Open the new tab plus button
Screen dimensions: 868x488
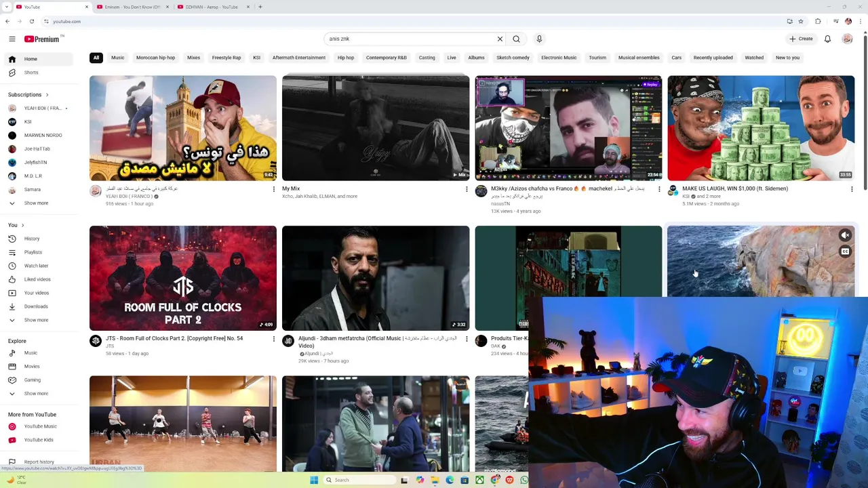(x=260, y=7)
